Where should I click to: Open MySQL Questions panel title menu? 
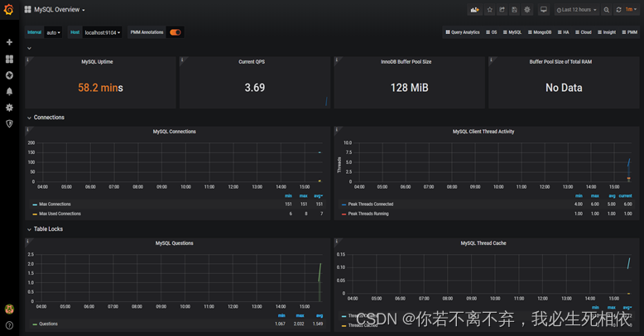click(x=174, y=243)
